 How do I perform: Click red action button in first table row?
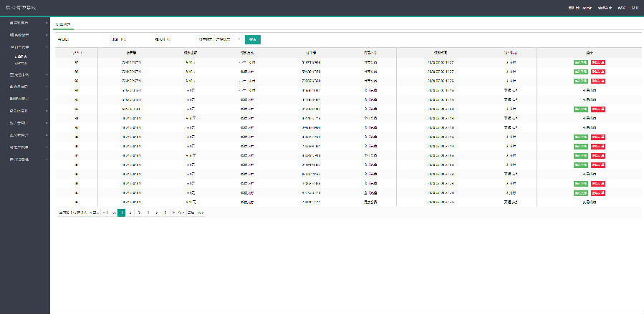598,62
